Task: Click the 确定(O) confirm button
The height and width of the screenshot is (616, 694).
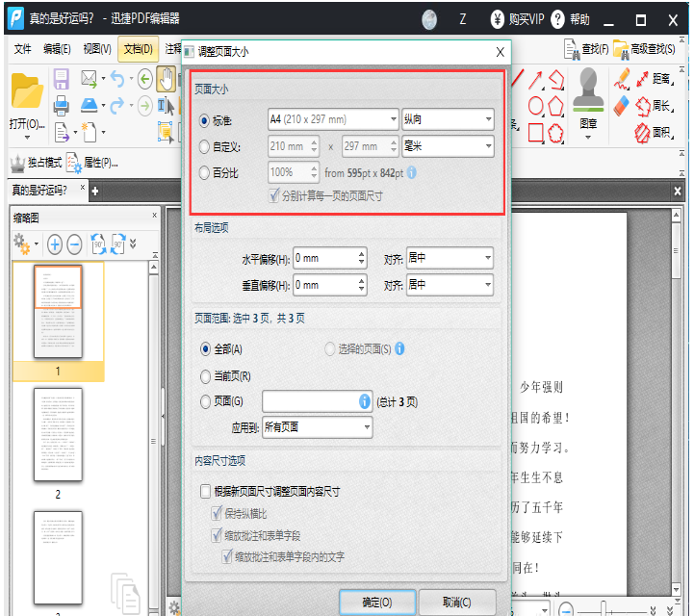Action: point(376,602)
